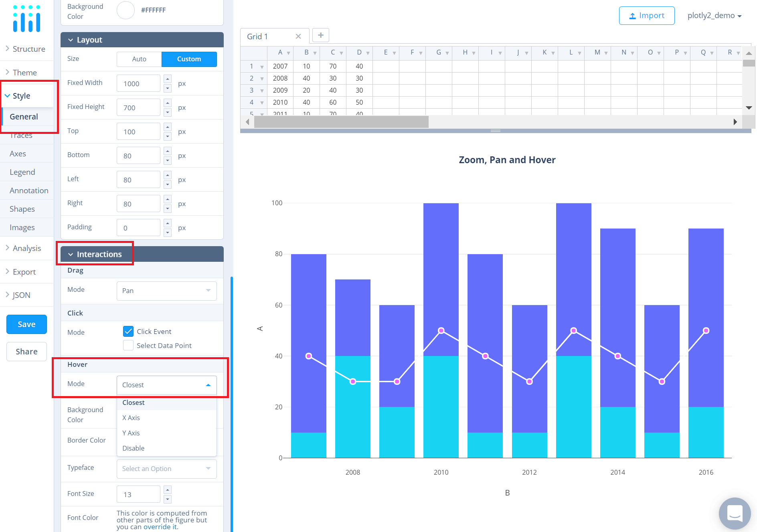Click the grid resize handle bar
The height and width of the screenshot is (532, 757).
click(496, 131)
